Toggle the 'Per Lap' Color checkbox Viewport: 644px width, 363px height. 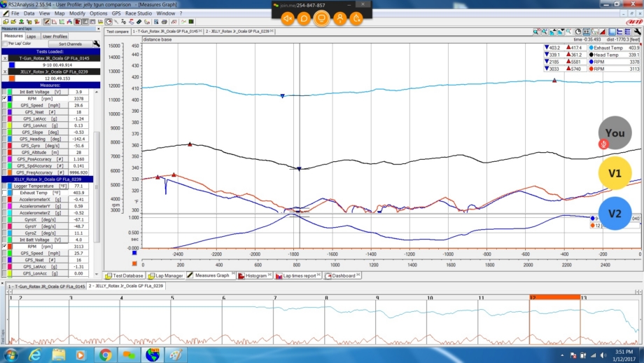pos(5,43)
